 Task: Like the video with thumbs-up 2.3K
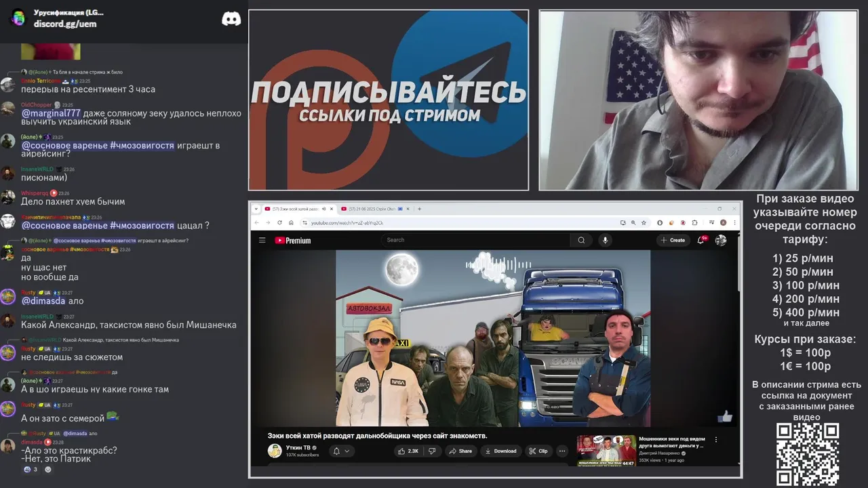(x=408, y=451)
